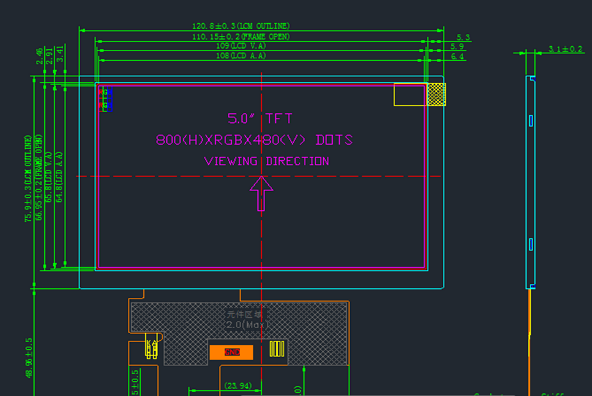Click the 2.0(Max) component area label
This screenshot has width=592, height=396.
tap(247, 325)
